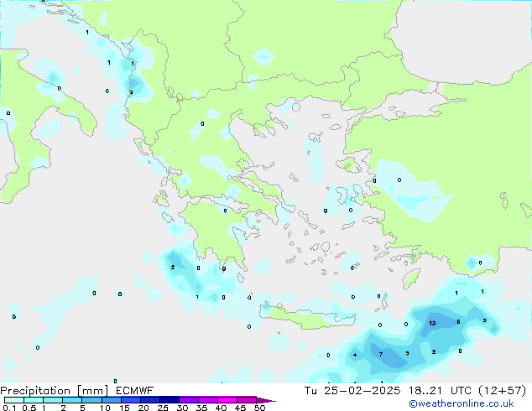Click the "ECMWF" model label
Screen dimensions: 532x411
tap(134, 391)
